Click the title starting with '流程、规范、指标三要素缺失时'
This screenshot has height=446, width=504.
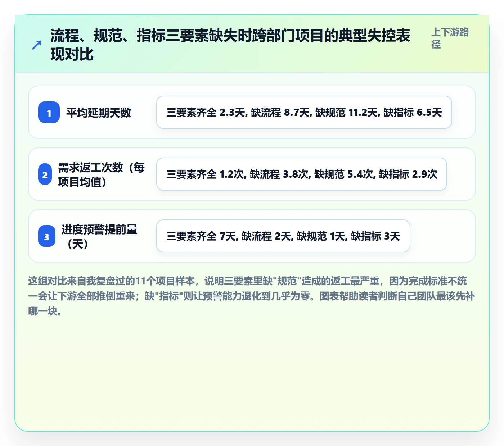[230, 45]
